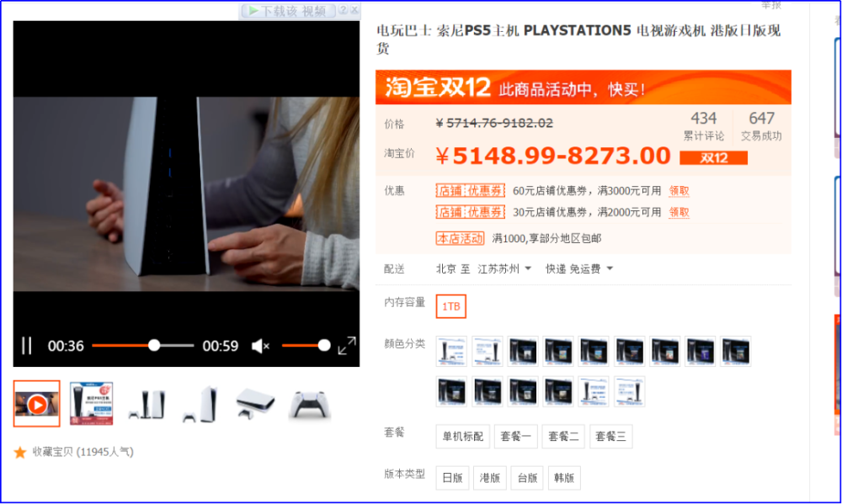The image size is (842, 504).
Task: Claim the 60元 store coupon via 领取
Action: point(679,190)
